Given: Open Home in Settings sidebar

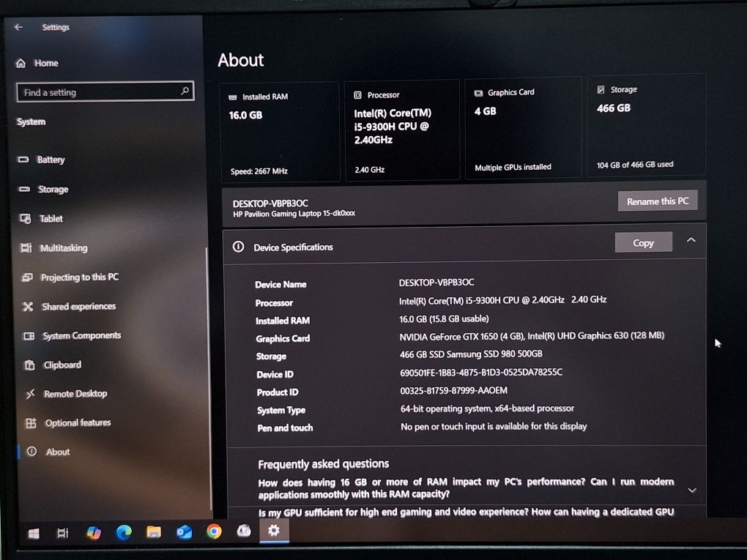Looking at the screenshot, I should pos(46,63).
